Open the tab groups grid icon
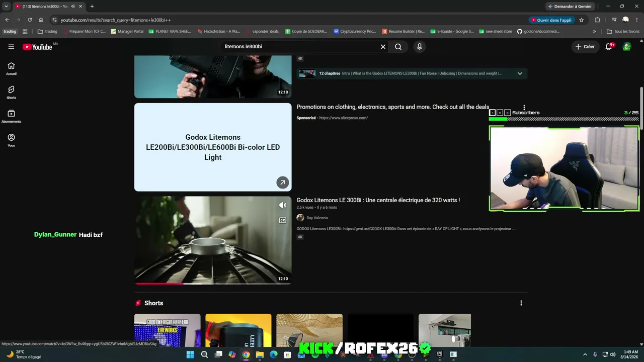This screenshot has width=644, height=362. (x=25, y=31)
